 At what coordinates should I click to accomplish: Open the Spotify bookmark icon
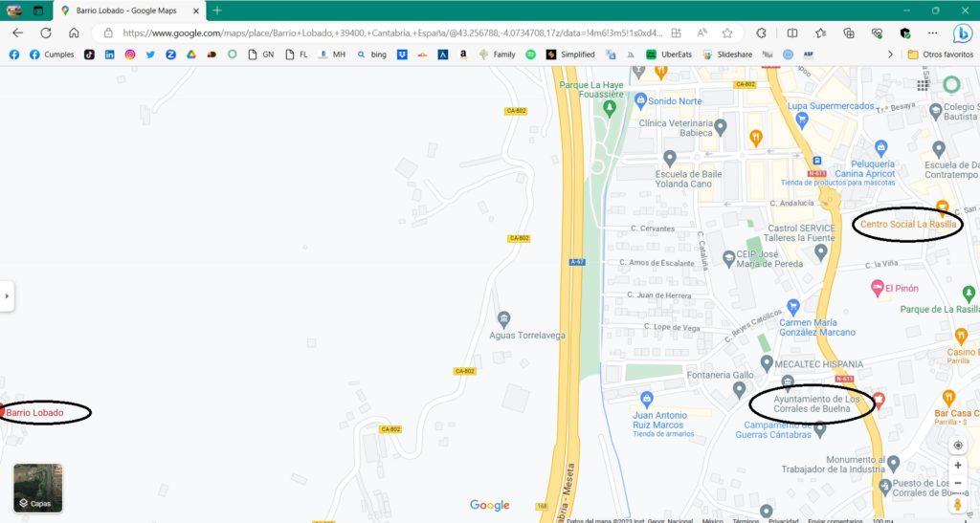530,54
